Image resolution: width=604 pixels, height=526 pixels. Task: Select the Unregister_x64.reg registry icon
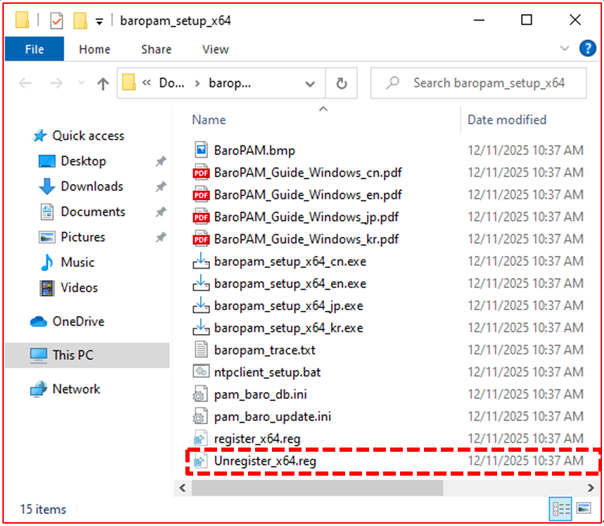(200, 461)
